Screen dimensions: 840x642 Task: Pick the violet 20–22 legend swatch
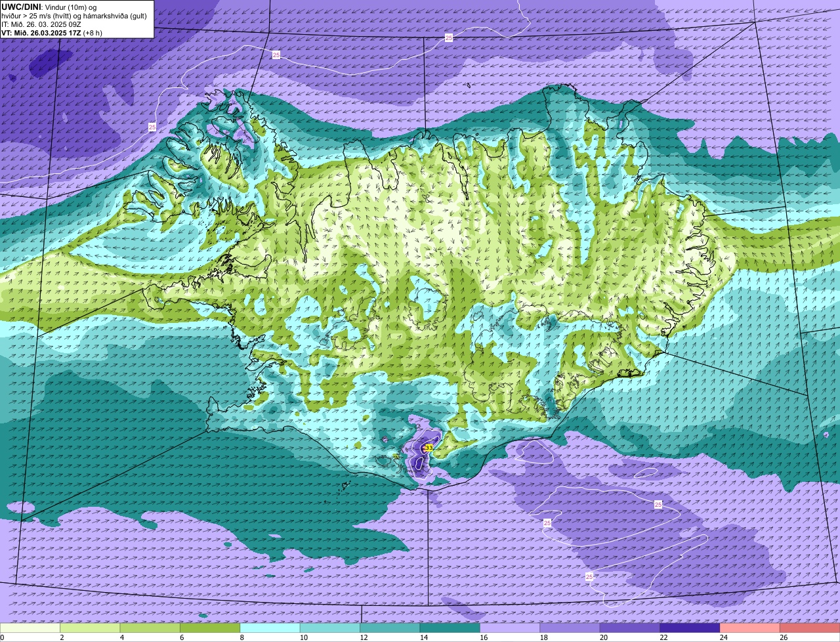[x=630, y=628]
